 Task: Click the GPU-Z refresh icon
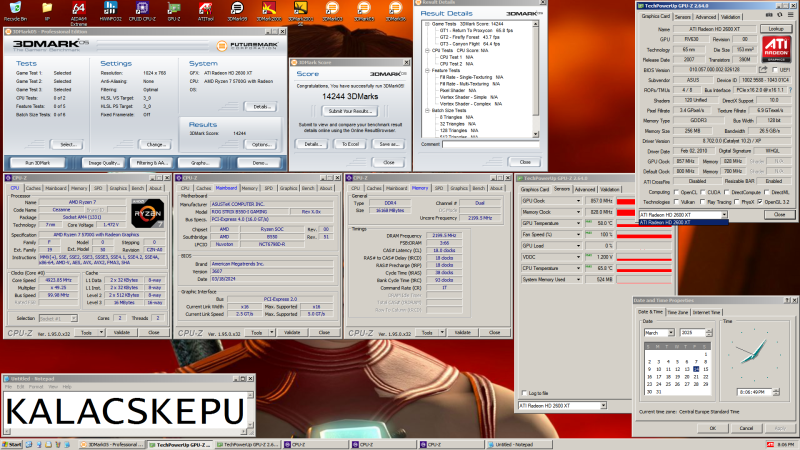pos(780,15)
